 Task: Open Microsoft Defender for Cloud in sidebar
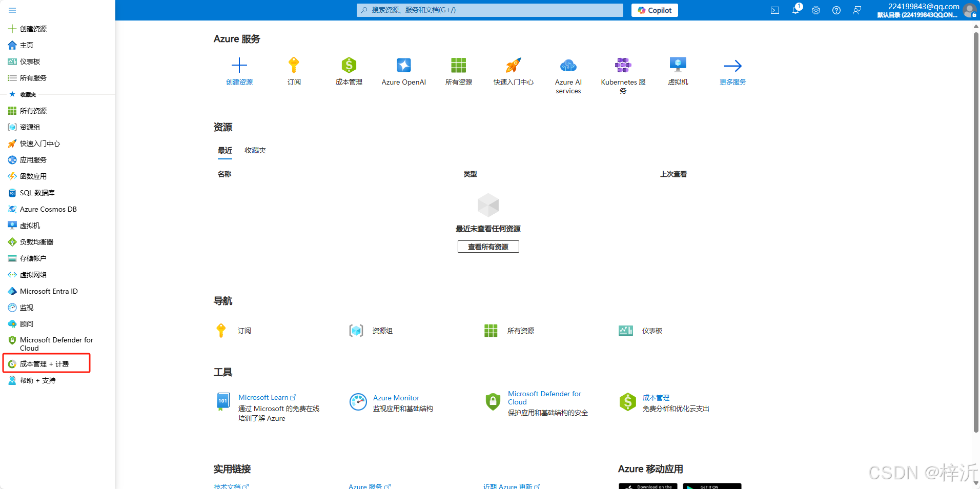(56, 344)
